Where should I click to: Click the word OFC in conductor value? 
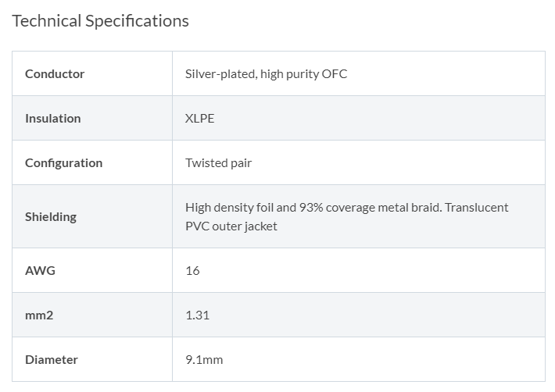point(335,74)
